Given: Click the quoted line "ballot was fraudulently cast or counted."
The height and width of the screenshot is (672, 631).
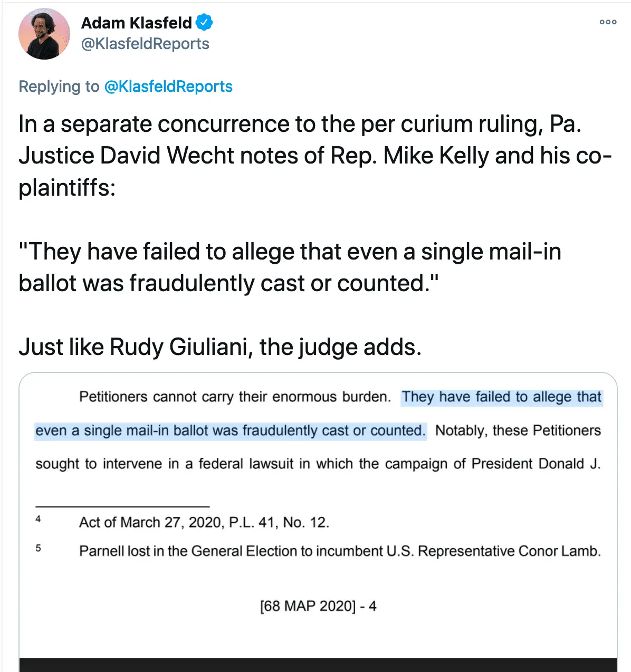Looking at the screenshot, I should click(228, 283).
